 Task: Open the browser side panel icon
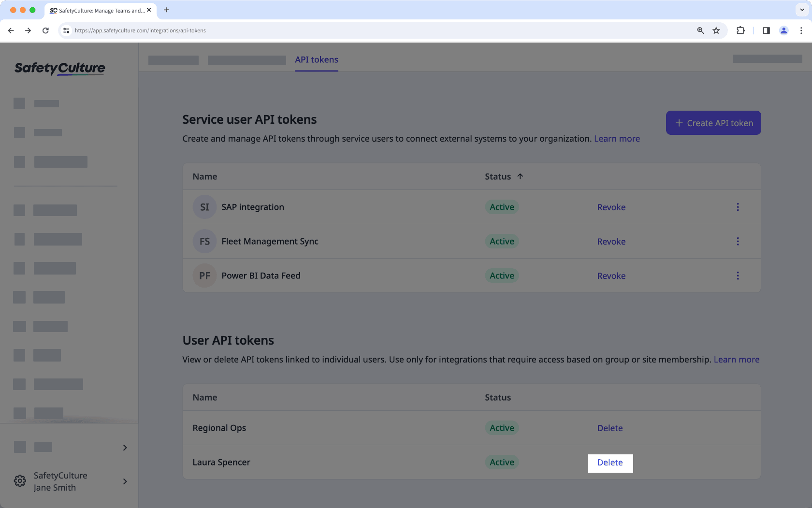tap(766, 30)
